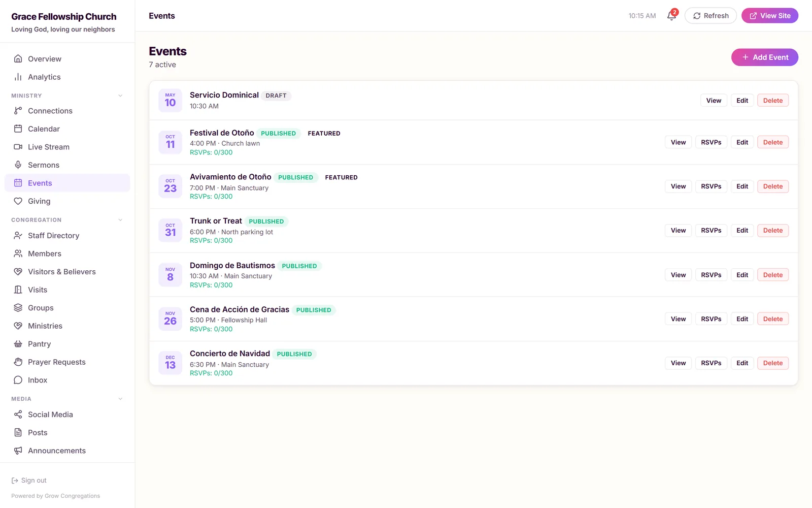Open the Events sidebar menu item
Viewport: 812px width, 508px height.
point(67,183)
